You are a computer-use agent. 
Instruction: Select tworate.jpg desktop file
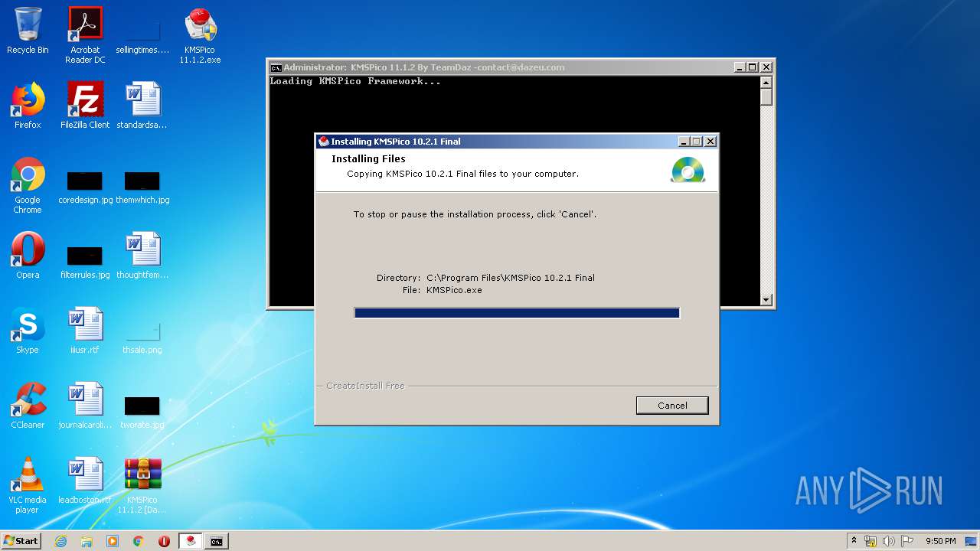(x=142, y=412)
